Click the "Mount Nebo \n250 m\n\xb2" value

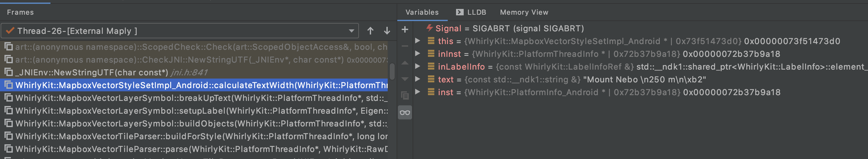tap(644, 79)
